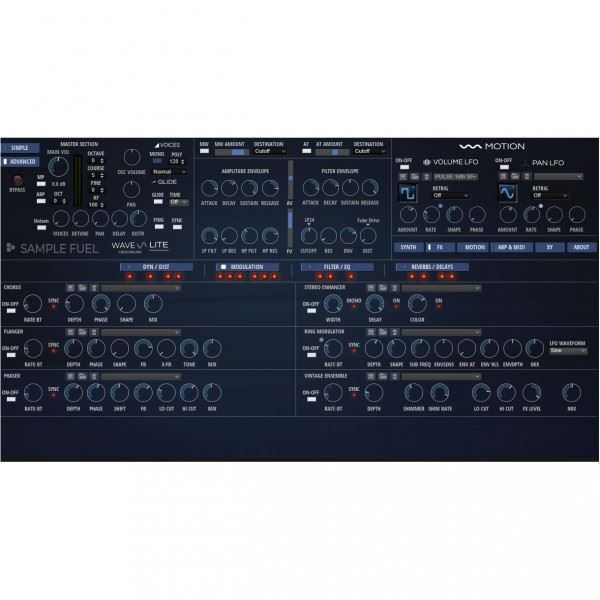Open the ABOUT tab
This screenshot has width=600, height=600.
pyautogui.click(x=582, y=247)
